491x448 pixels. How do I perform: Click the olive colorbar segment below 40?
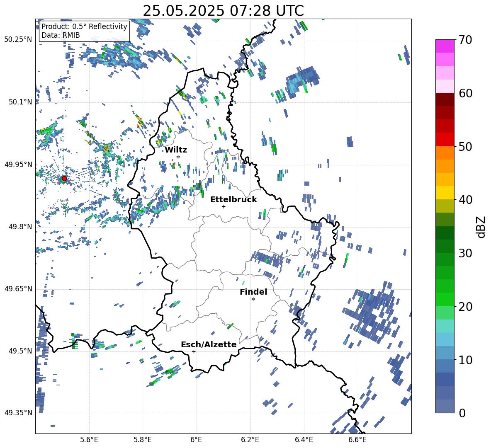coord(445,206)
